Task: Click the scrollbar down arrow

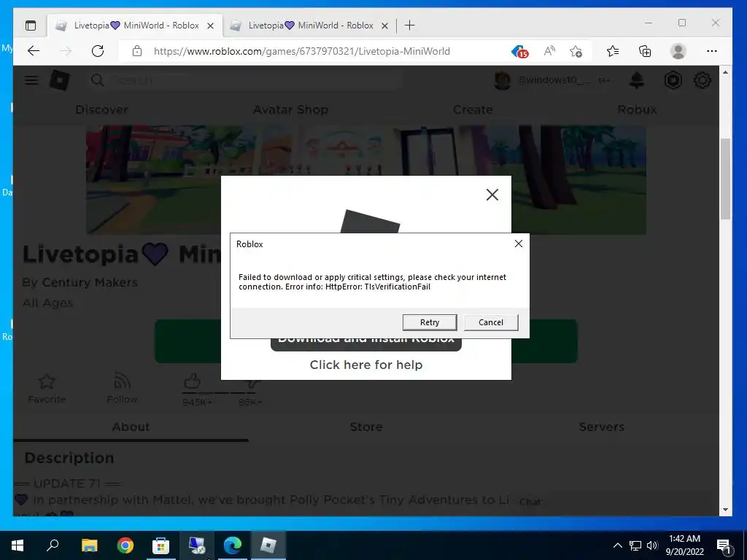Action: point(725,510)
